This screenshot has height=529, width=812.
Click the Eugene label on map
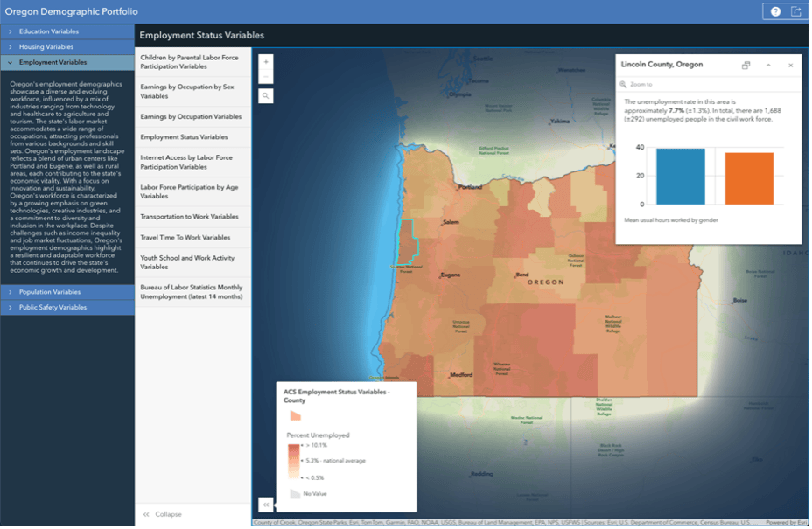tap(451, 275)
